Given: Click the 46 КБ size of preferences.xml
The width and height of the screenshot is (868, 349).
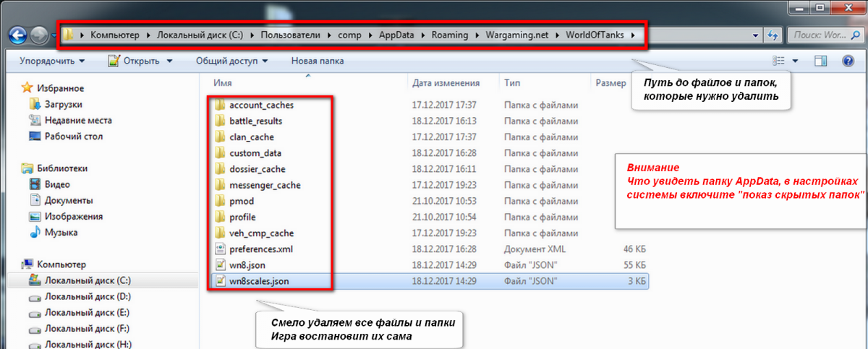Looking at the screenshot, I should (x=634, y=249).
